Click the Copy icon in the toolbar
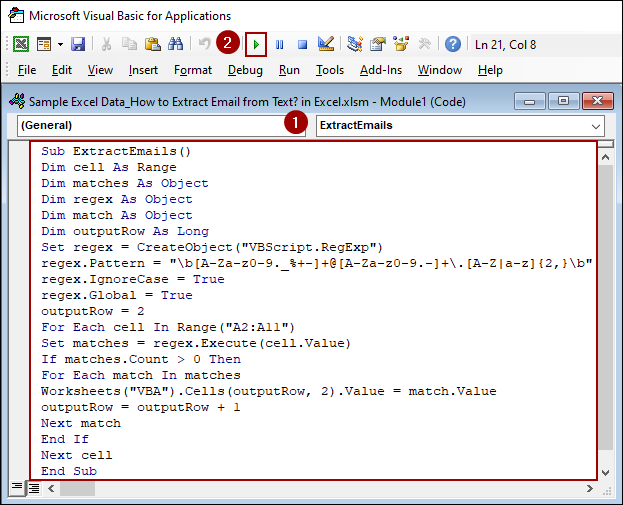The image size is (623, 505). [129, 44]
